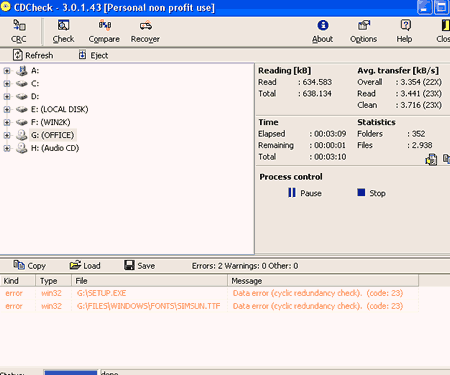Load an error log
Viewport: 450px width, 375px height.
click(x=85, y=266)
